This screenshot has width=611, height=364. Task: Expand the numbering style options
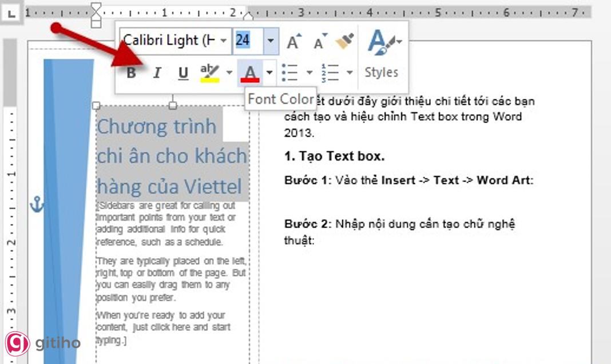[x=350, y=73]
